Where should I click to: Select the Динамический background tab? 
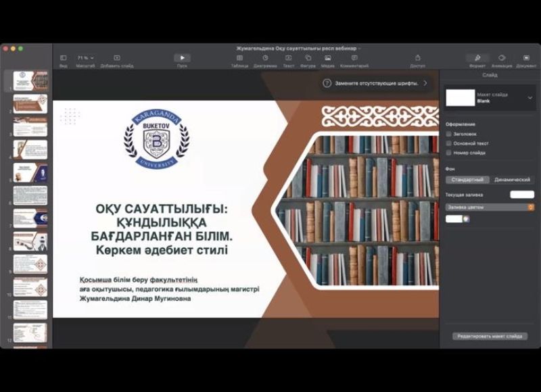[512, 180]
